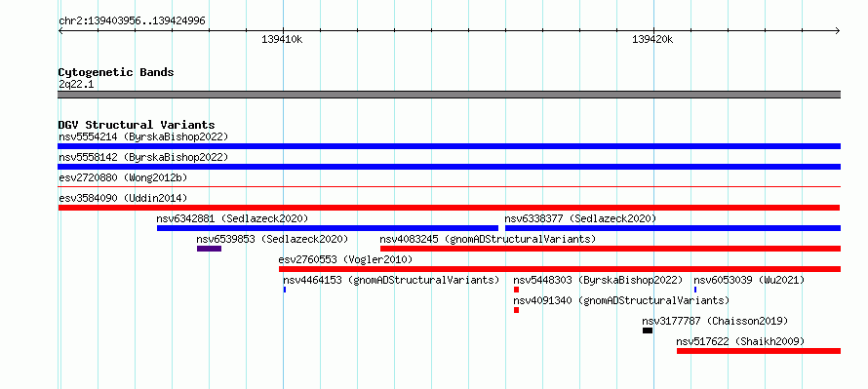Select the red esv2760553 variant bar
868x389 pixels.
[x=560, y=269]
